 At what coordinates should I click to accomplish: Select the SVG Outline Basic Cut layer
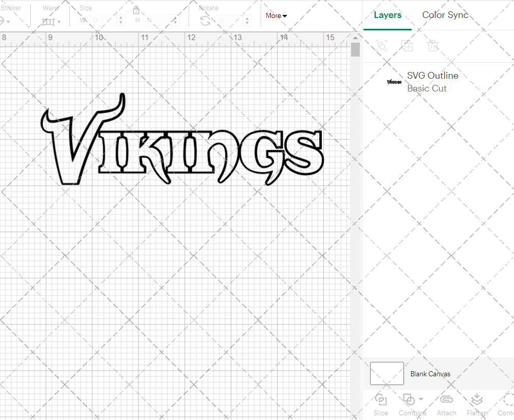pos(432,81)
